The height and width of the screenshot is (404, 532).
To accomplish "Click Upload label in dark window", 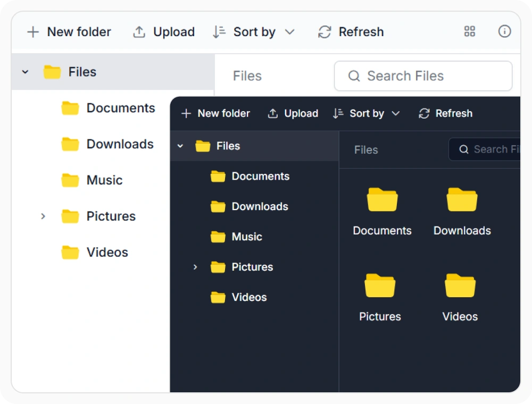I will 301,114.
